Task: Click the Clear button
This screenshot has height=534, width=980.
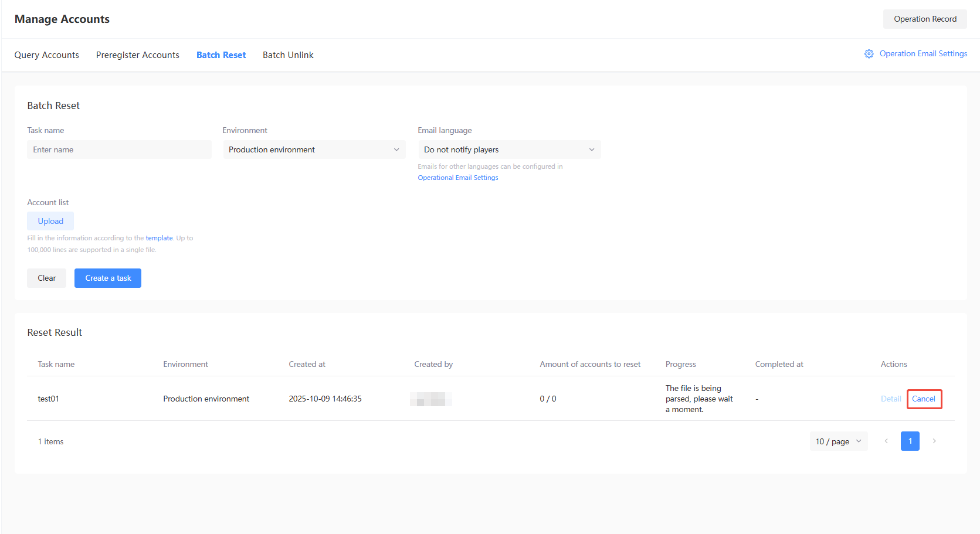Action: tap(47, 278)
